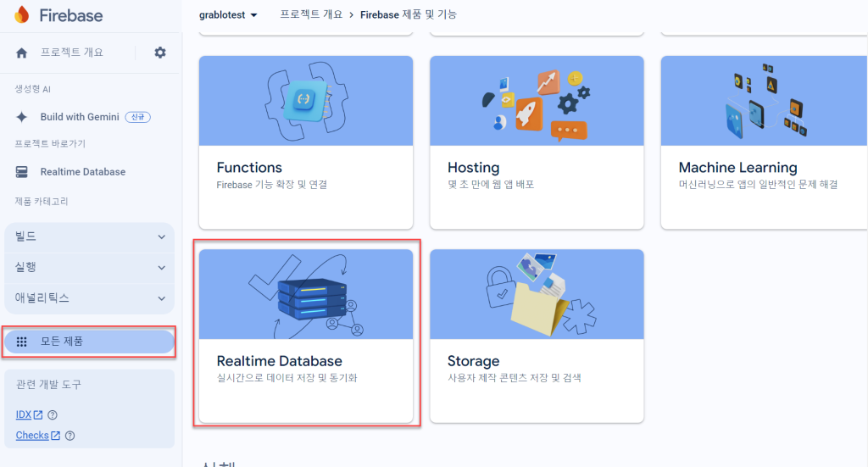Click the 프로젝트 바로가기 section label
Screen dimensions: 868x467
(x=50, y=144)
